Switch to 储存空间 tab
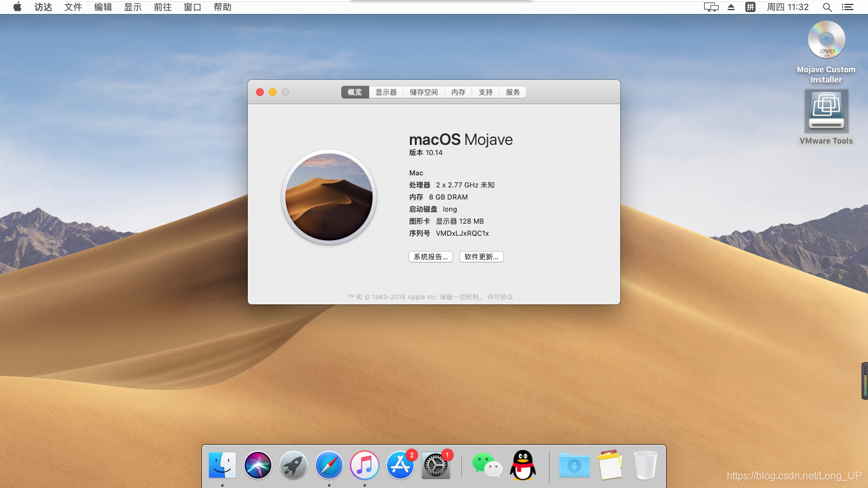The height and width of the screenshot is (488, 868). point(424,92)
